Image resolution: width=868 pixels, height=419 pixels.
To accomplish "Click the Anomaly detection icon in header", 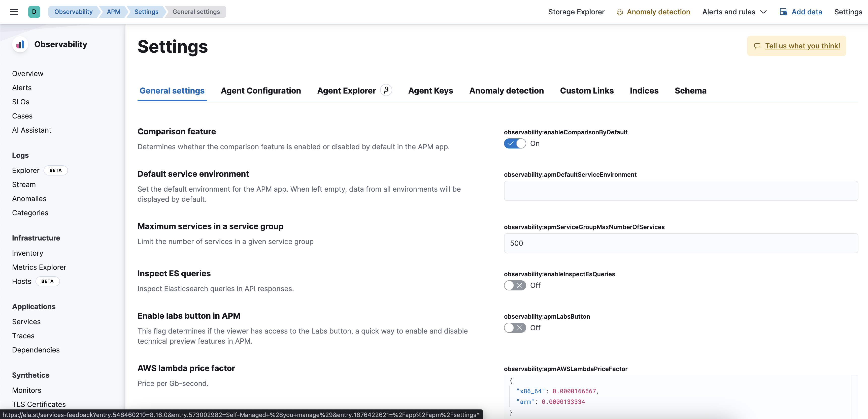I will tap(619, 12).
